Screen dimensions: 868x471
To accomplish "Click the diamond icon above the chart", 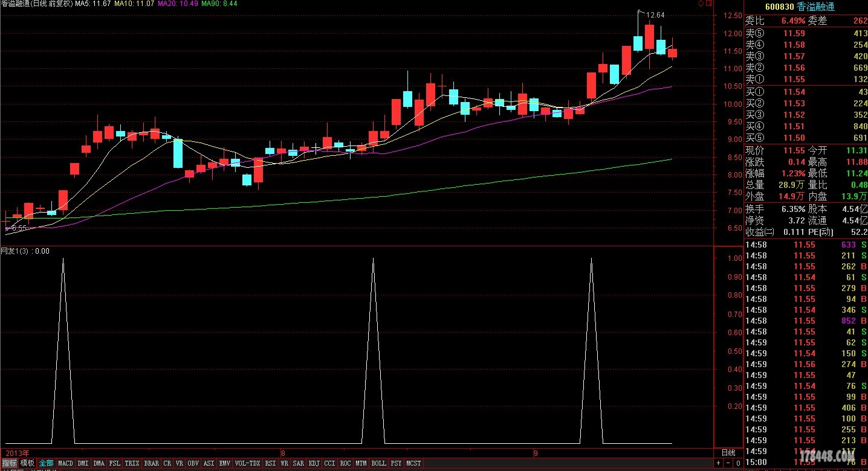I will click(x=701, y=4).
